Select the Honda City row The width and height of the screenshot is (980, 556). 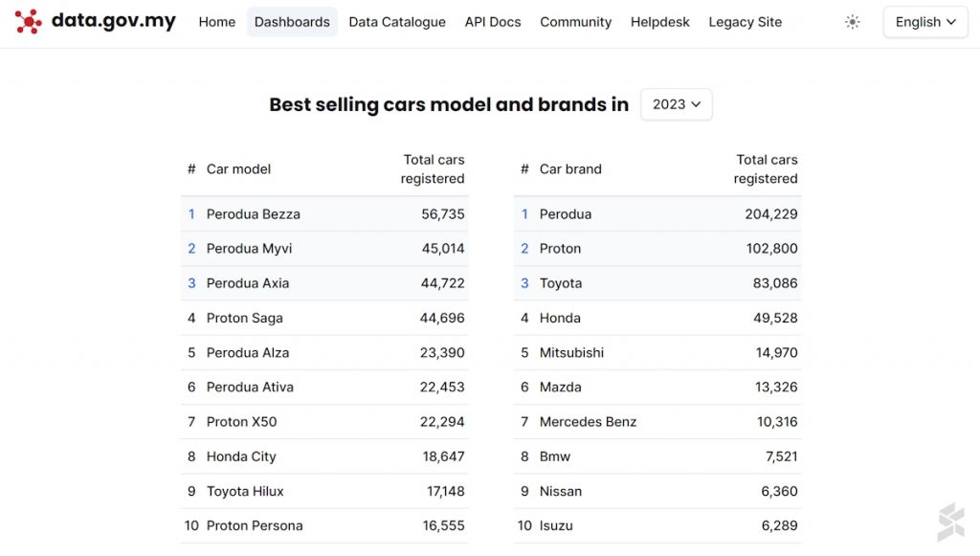[x=324, y=456]
